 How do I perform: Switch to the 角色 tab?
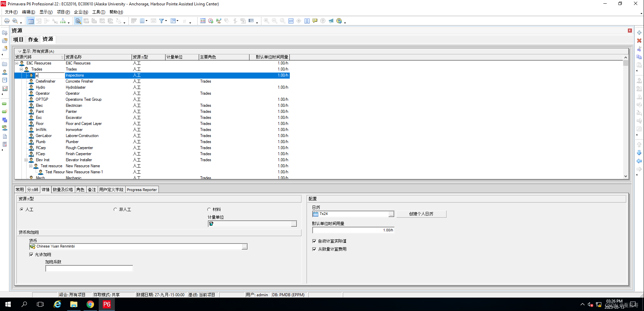point(80,190)
